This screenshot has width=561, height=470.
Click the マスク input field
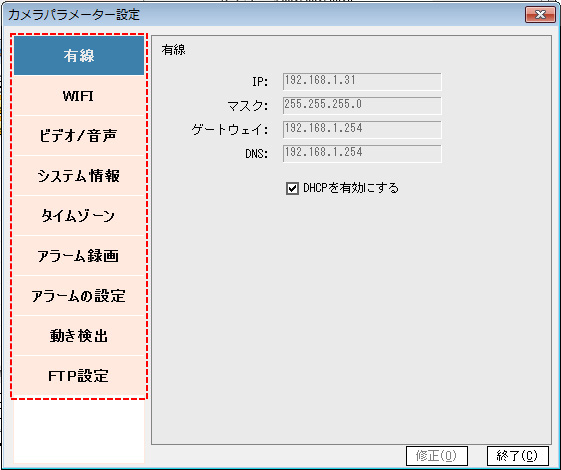pyautogui.click(x=362, y=106)
